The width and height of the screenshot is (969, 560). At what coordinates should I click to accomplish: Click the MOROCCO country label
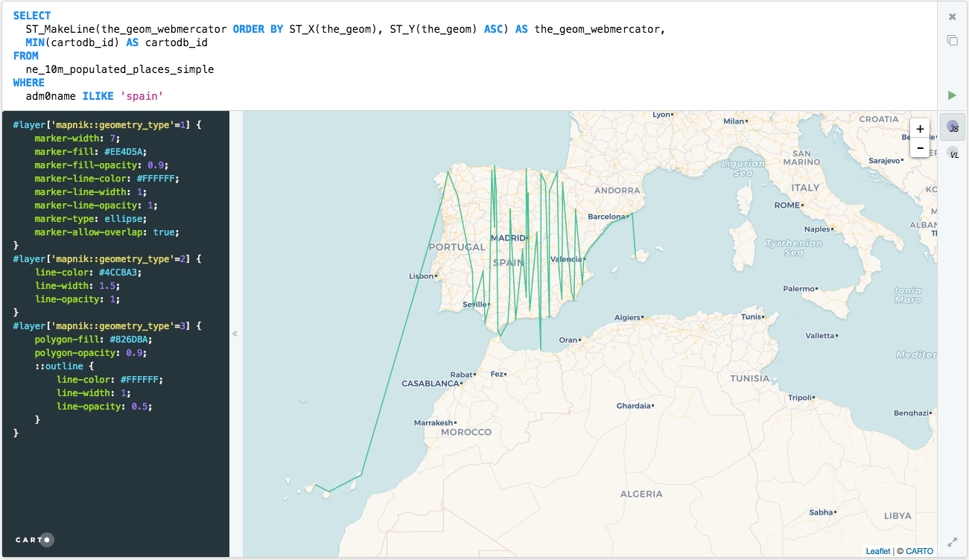tap(466, 432)
